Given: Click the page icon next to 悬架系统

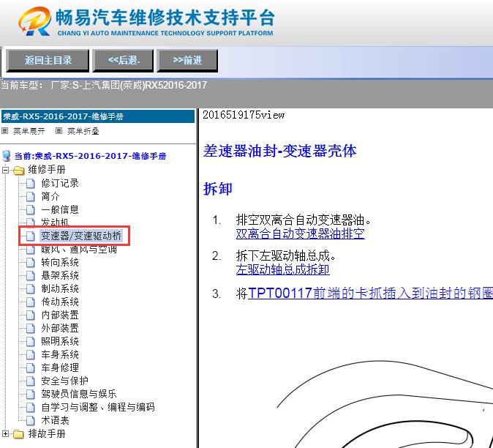Looking at the screenshot, I should [x=31, y=275].
